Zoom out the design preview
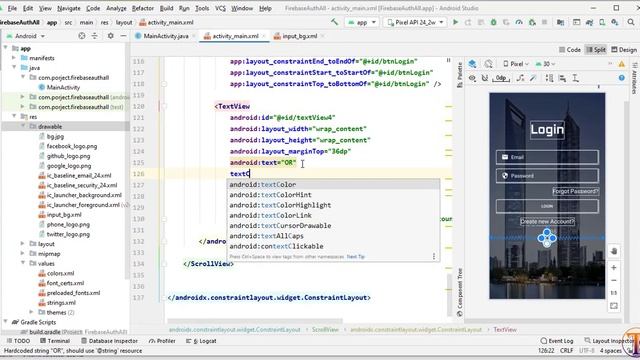Screen dimensions: 640x360 click(x=614, y=280)
